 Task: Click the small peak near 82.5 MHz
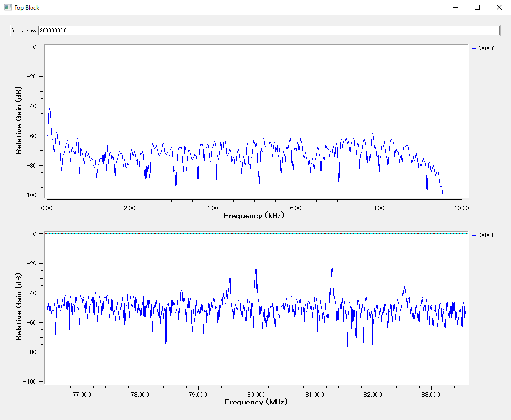tap(404, 287)
